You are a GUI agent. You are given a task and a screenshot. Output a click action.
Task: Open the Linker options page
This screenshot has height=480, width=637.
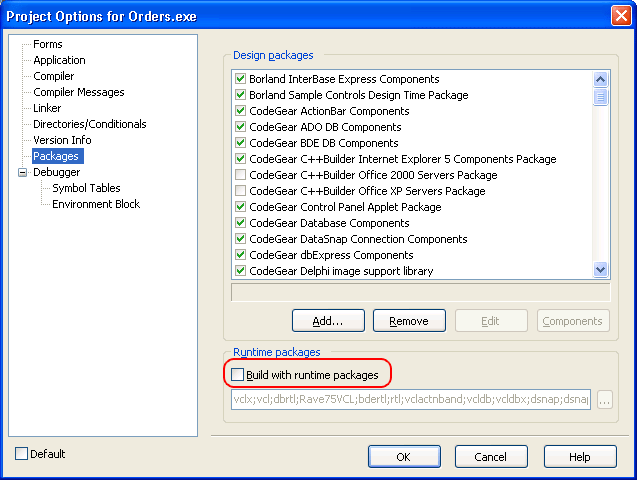click(x=47, y=108)
